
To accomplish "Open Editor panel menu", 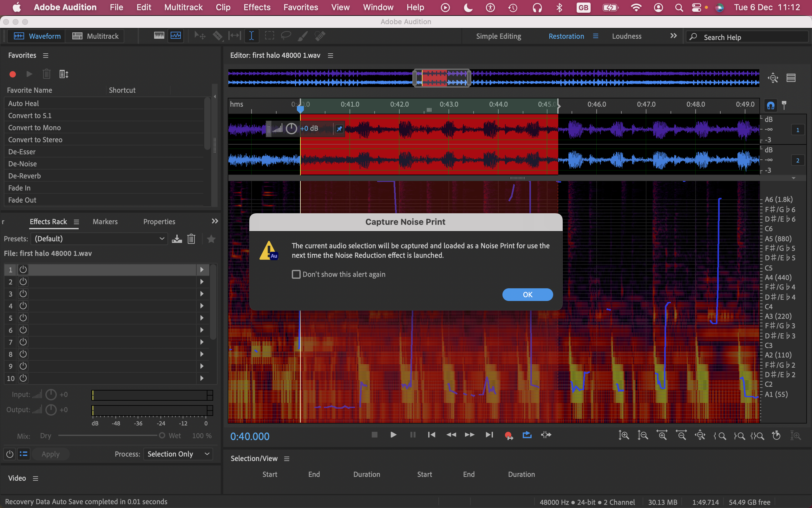I will [330, 56].
